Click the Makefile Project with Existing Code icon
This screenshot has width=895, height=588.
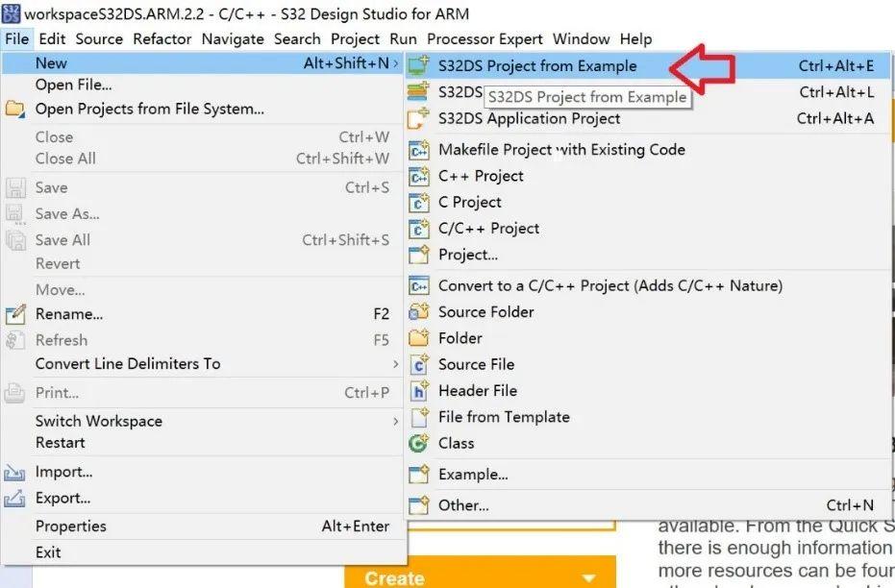(419, 150)
